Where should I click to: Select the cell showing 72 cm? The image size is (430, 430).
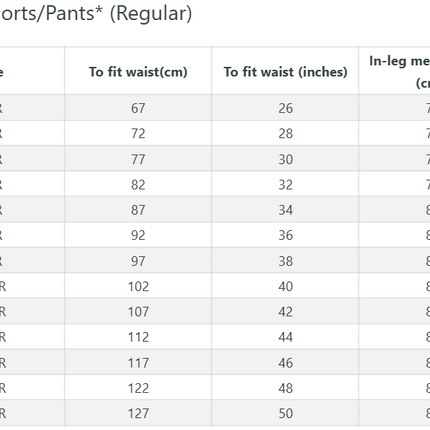pos(138,133)
